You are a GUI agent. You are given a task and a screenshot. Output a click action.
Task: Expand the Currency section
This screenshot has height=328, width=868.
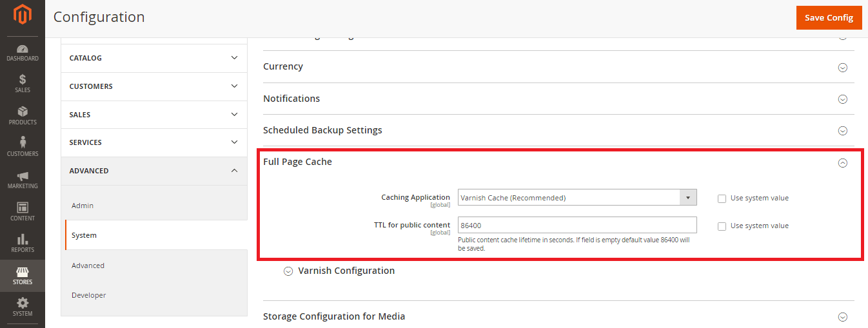pos(842,67)
